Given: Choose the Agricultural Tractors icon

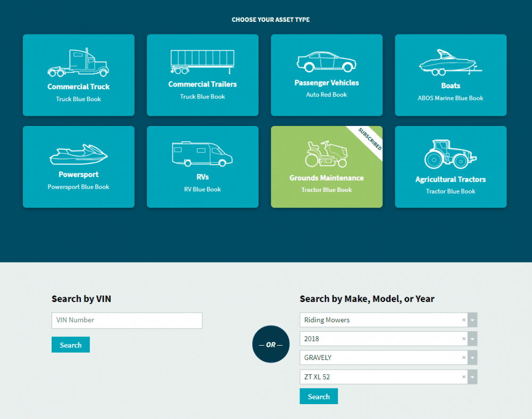Looking at the screenshot, I should pyautogui.click(x=450, y=154).
